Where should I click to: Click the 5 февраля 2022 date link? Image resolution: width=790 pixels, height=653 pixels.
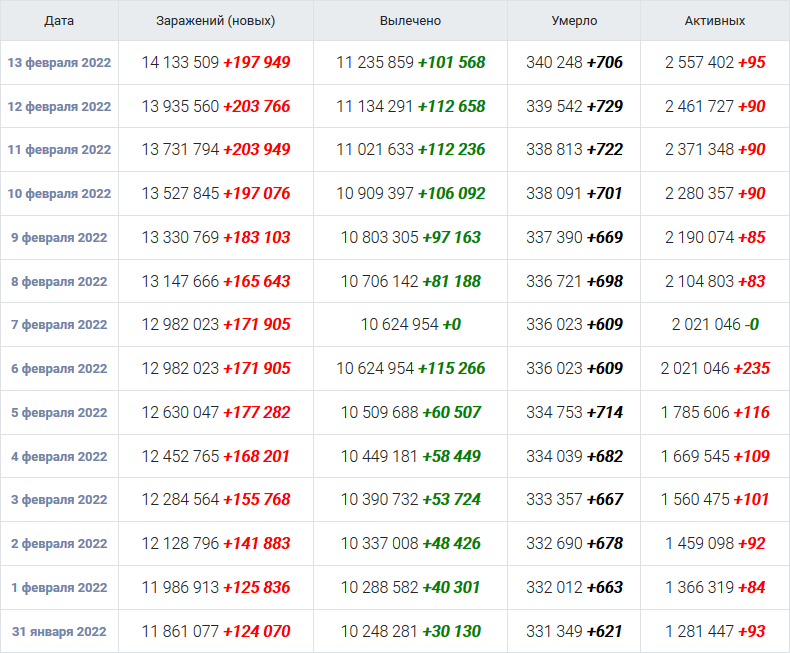[59, 413]
